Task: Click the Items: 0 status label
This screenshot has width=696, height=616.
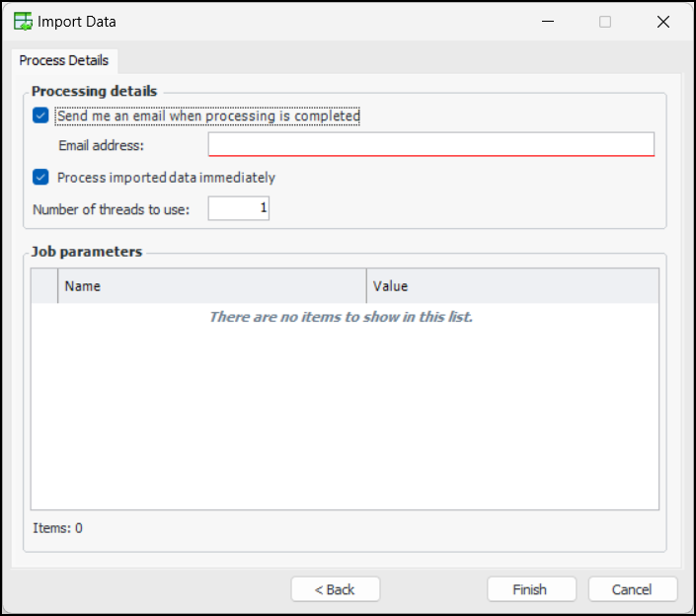Action: click(x=57, y=528)
